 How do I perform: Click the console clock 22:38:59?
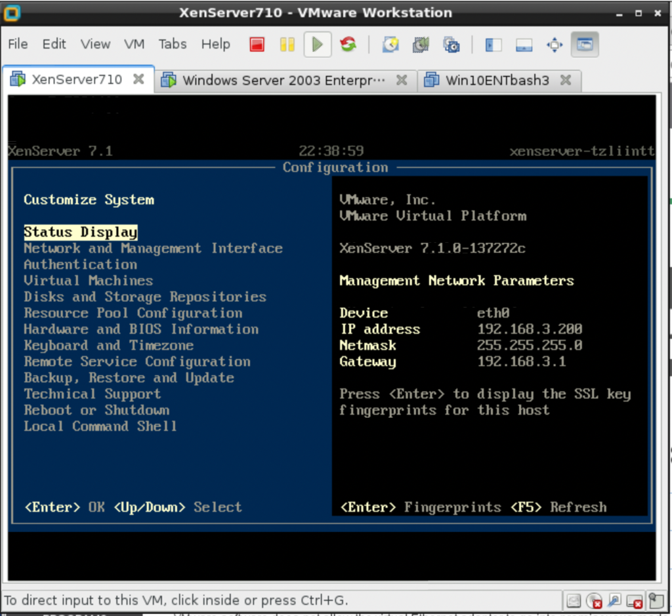331,152
